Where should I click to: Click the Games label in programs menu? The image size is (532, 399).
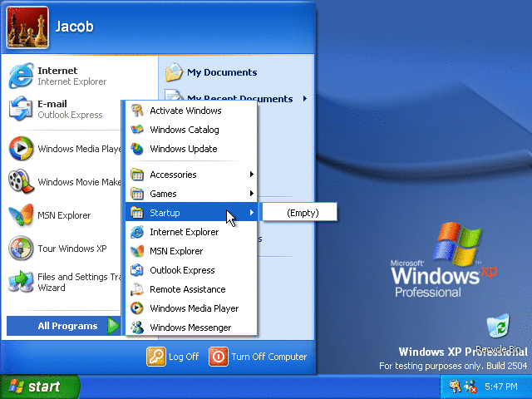click(x=163, y=194)
